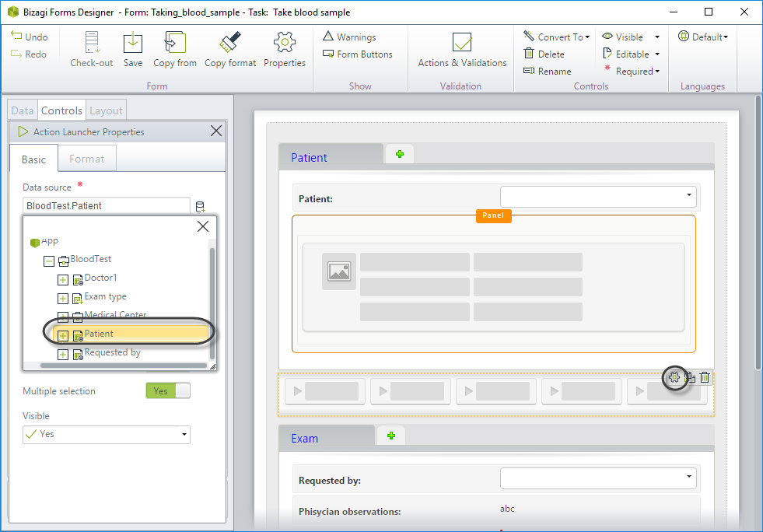The height and width of the screenshot is (532, 763).
Task: Select Patient in the data tree
Action: point(99,334)
